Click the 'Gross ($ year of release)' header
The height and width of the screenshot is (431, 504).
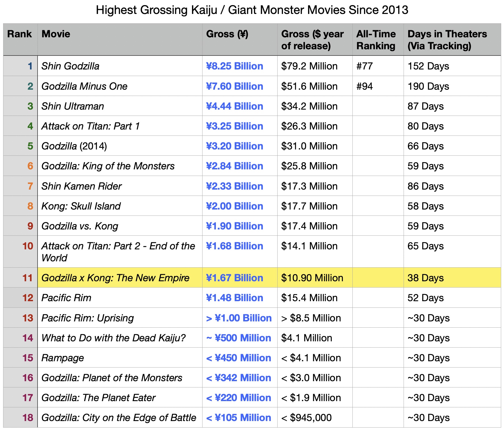coord(315,40)
